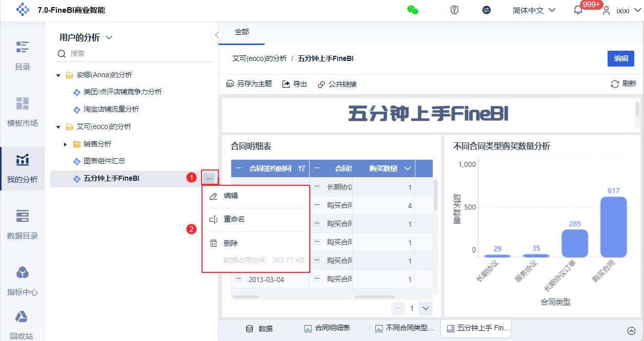Image resolution: width=644 pixels, height=341 pixels.
Task: Collapse 合同签约时间 column header minus
Action: tap(238, 168)
